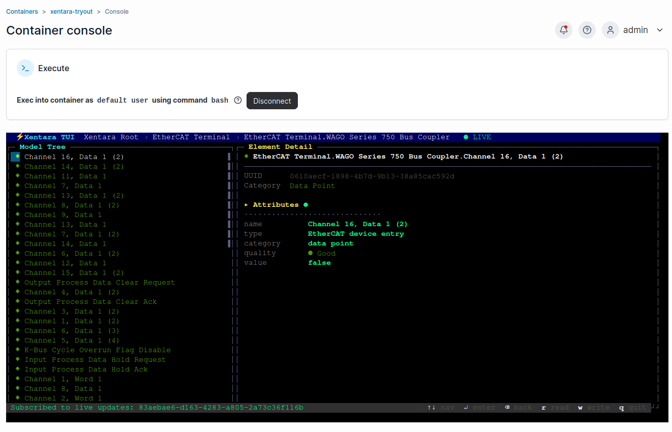672x432 pixels.
Task: Select tree row Channel 12, Data 1
Action: (65, 263)
